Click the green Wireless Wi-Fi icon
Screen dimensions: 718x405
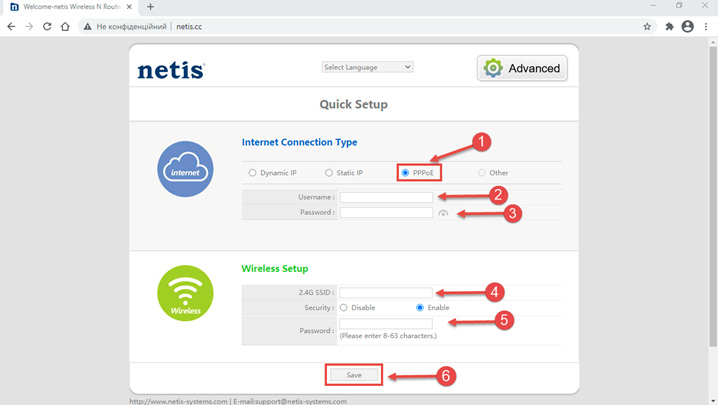coord(185,293)
